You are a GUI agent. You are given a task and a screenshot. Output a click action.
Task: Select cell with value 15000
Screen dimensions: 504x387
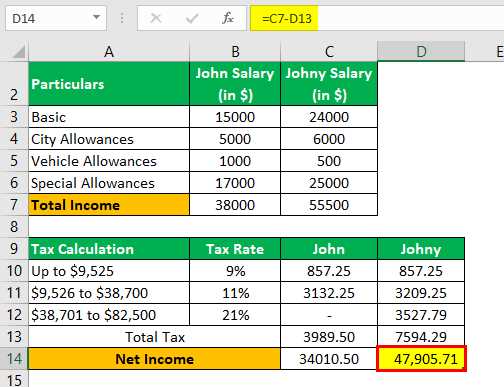tap(235, 117)
